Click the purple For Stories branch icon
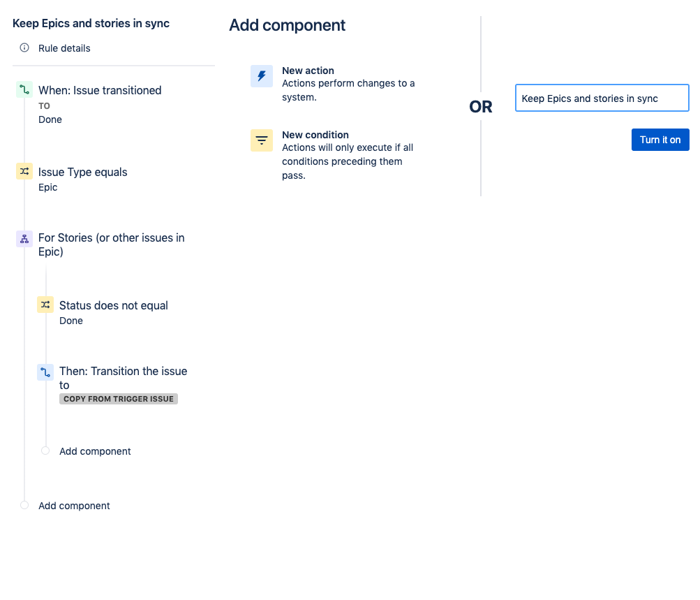Image resolution: width=700 pixels, height=600 pixels. 24,238
